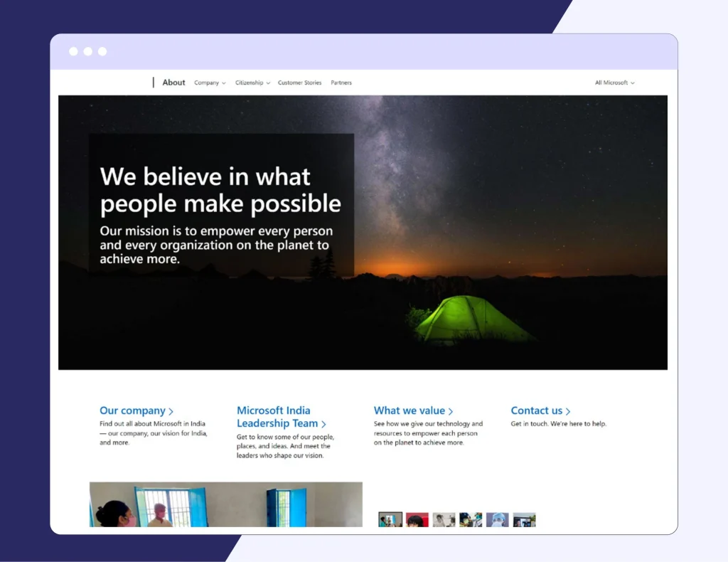Click the Contact us link

[x=540, y=410]
